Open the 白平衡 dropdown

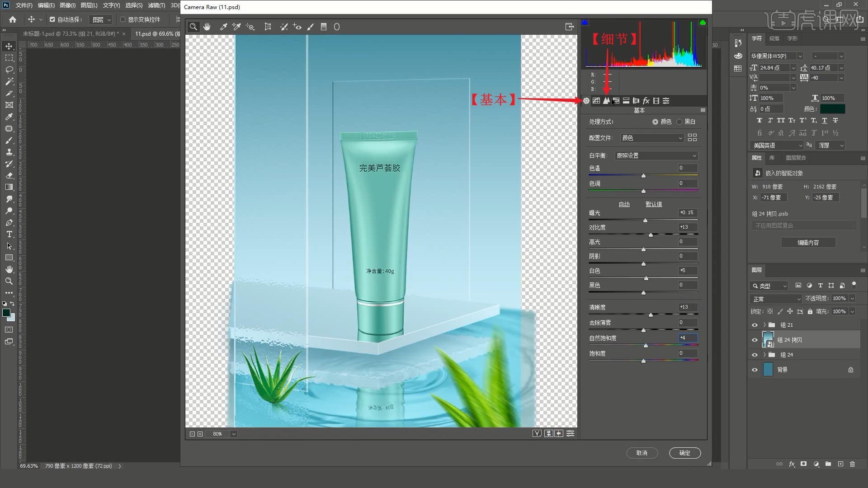[x=656, y=156]
